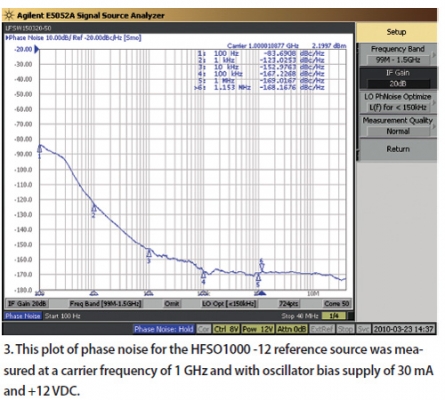This screenshot has height=400, width=445.
Task: Click marker readout row '5: 1 MHz'
Action: coord(261,81)
